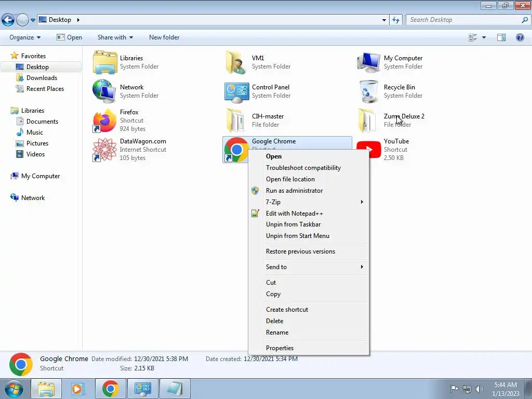Open the Share with dropdown
The width and height of the screenshot is (532, 399).
[115, 37]
